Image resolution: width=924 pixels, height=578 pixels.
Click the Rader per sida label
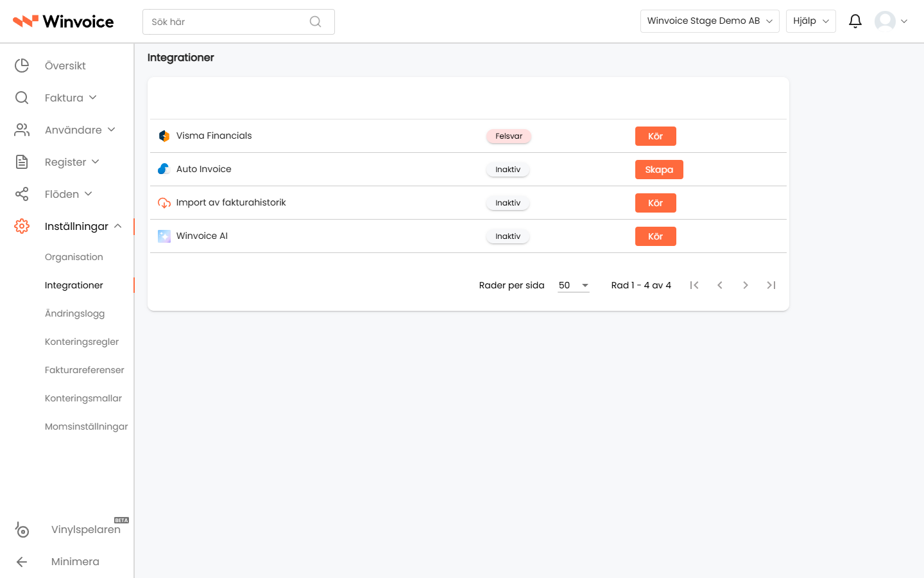(x=512, y=285)
